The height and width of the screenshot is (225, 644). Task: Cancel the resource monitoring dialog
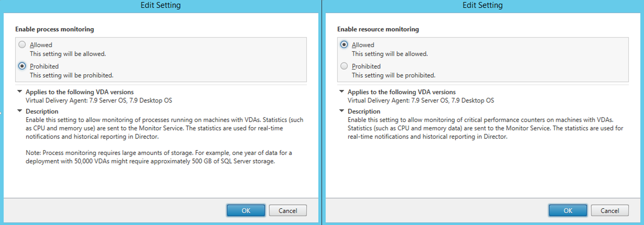610,211
